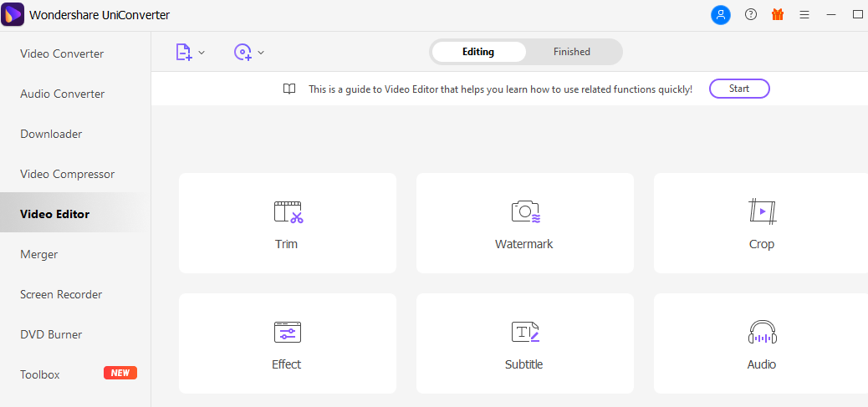Open the Audio headphones icon
The height and width of the screenshot is (407, 868).
(x=763, y=332)
